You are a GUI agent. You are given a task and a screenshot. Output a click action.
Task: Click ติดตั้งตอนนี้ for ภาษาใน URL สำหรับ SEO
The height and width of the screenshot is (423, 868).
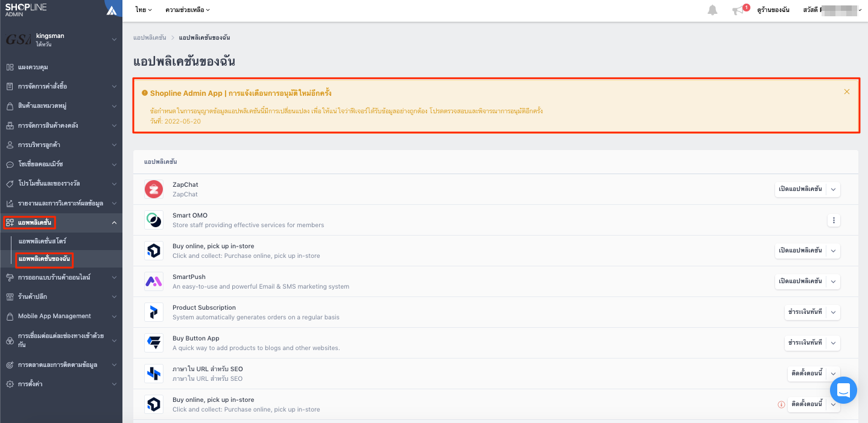coord(807,374)
